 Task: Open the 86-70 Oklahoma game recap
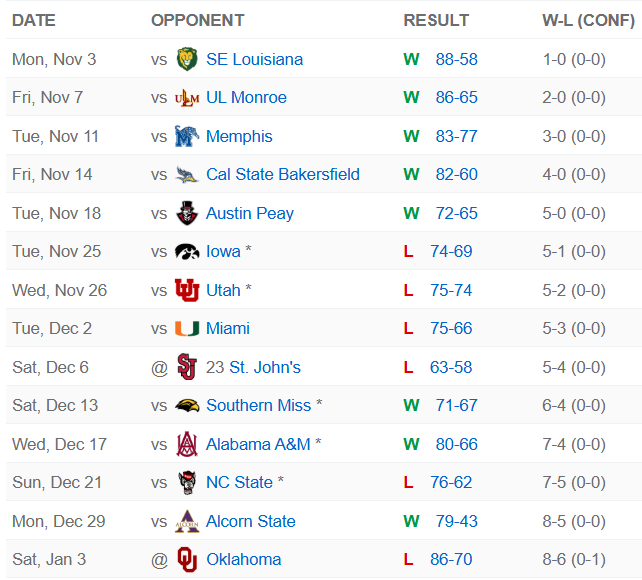tap(451, 559)
